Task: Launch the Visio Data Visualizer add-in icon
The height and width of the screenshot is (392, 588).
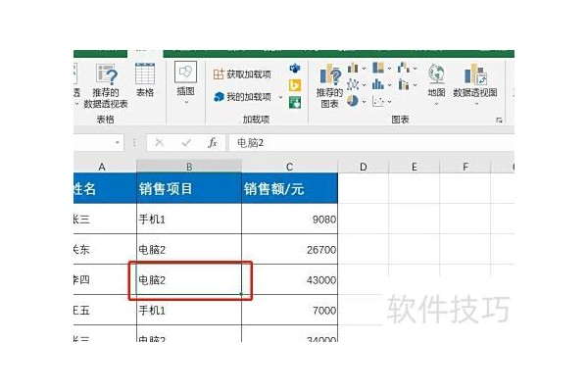Action: pos(295,69)
